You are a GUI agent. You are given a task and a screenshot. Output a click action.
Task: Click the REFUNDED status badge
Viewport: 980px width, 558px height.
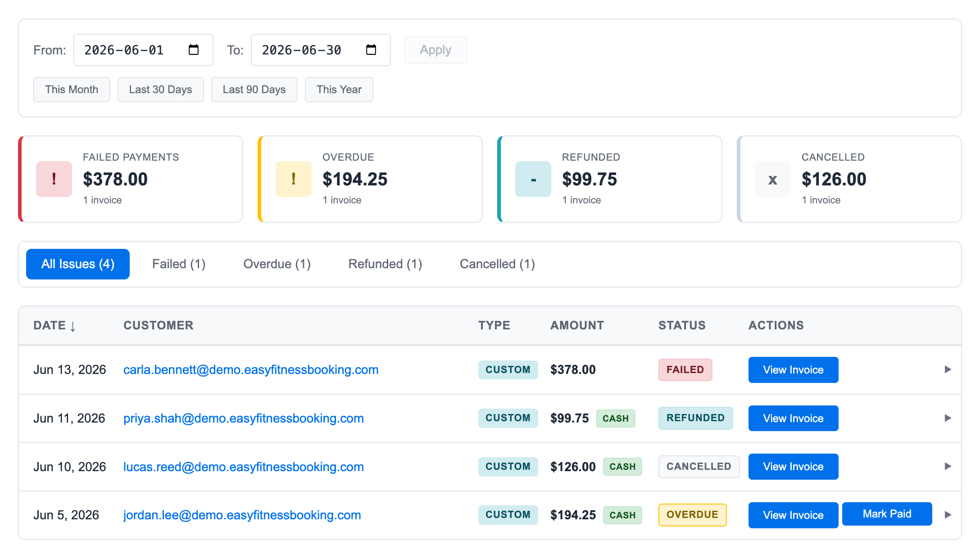[695, 418]
